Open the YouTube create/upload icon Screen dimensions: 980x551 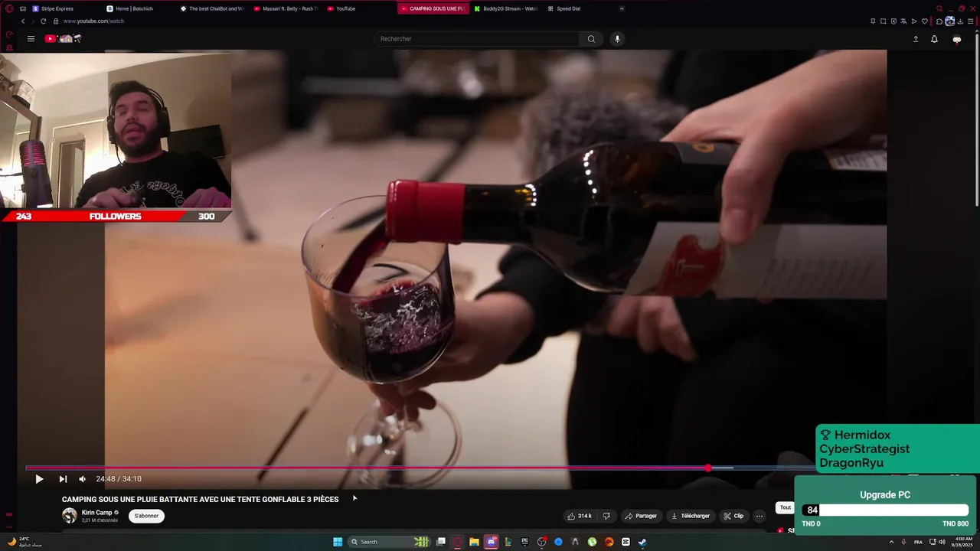(916, 39)
